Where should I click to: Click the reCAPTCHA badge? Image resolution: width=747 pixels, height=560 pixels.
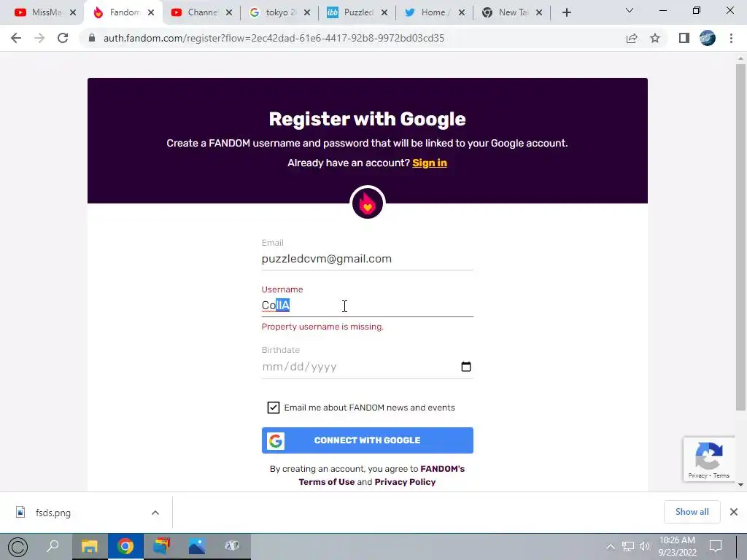[709, 459]
